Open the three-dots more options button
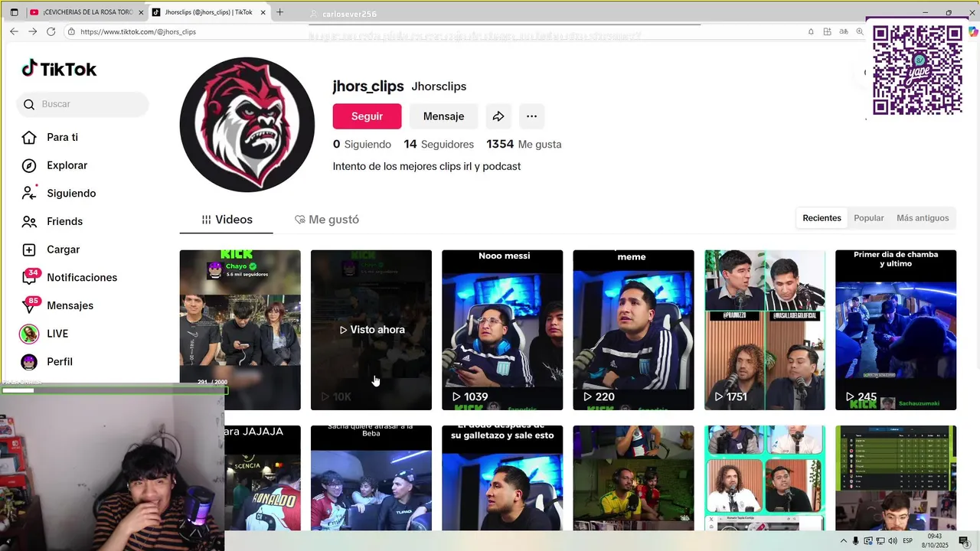This screenshot has height=551, width=980. [531, 116]
